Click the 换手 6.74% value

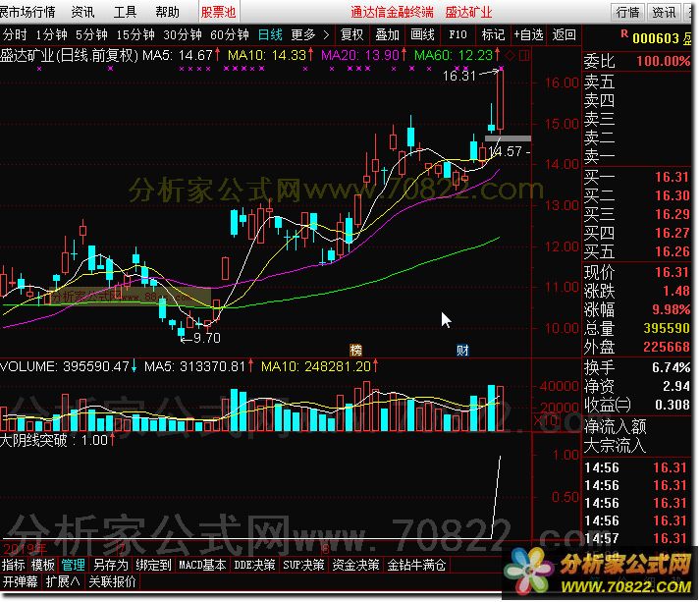pos(671,367)
